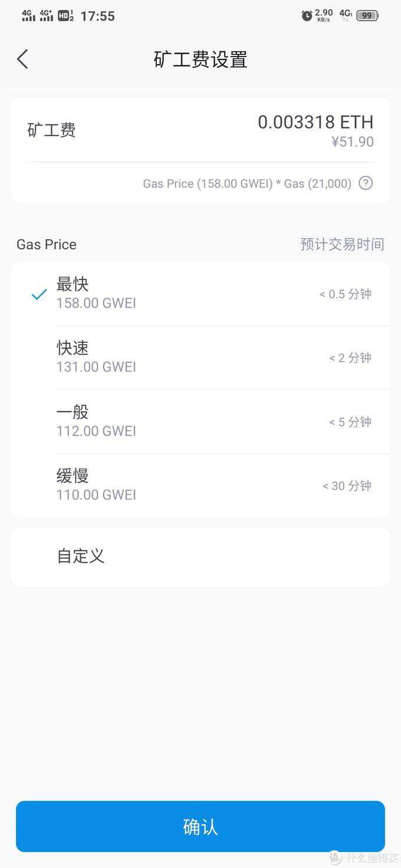The image size is (401, 868).
Task: Tap the battery level indicator
Action: (367, 16)
